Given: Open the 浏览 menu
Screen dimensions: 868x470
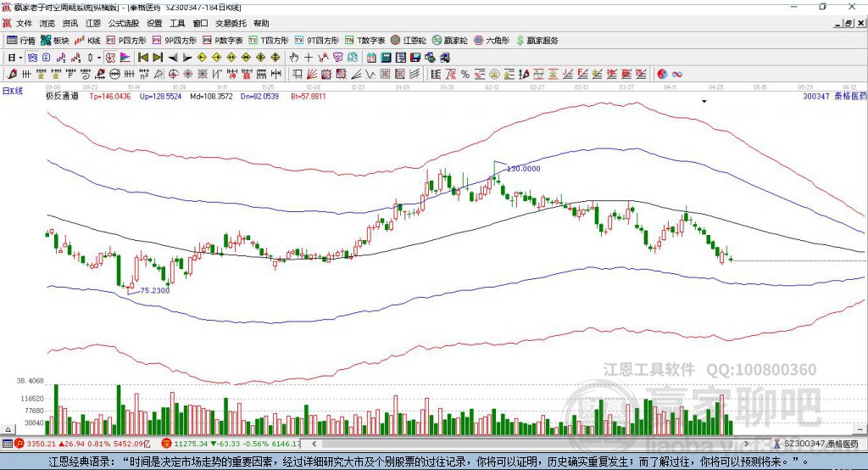Looking at the screenshot, I should tap(47, 23).
